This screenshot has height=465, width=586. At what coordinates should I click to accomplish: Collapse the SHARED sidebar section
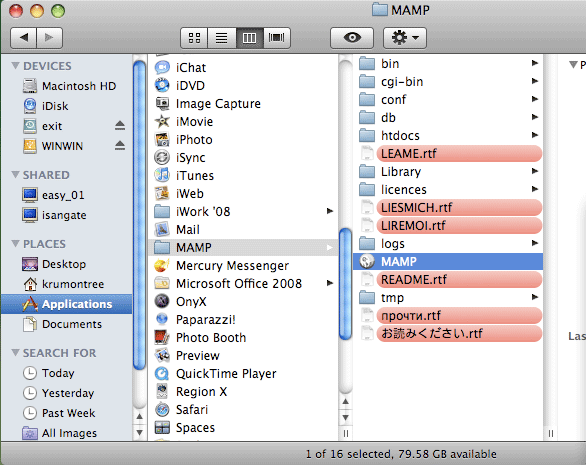(15, 175)
